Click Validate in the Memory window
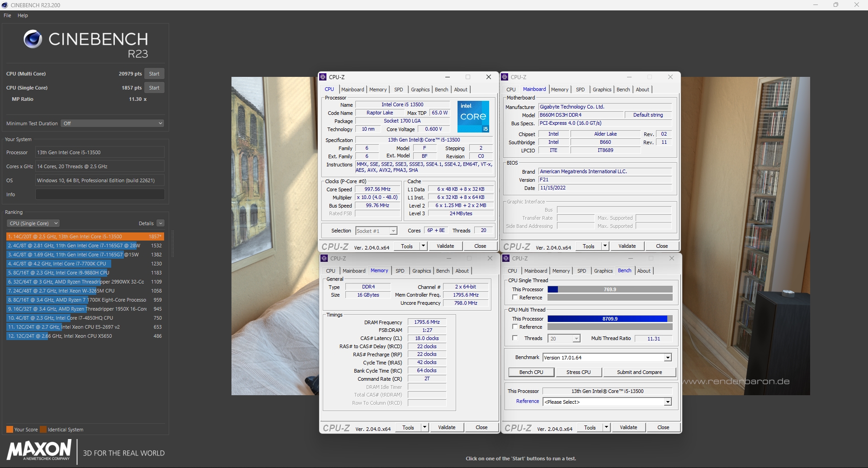The image size is (868, 468). click(x=447, y=427)
